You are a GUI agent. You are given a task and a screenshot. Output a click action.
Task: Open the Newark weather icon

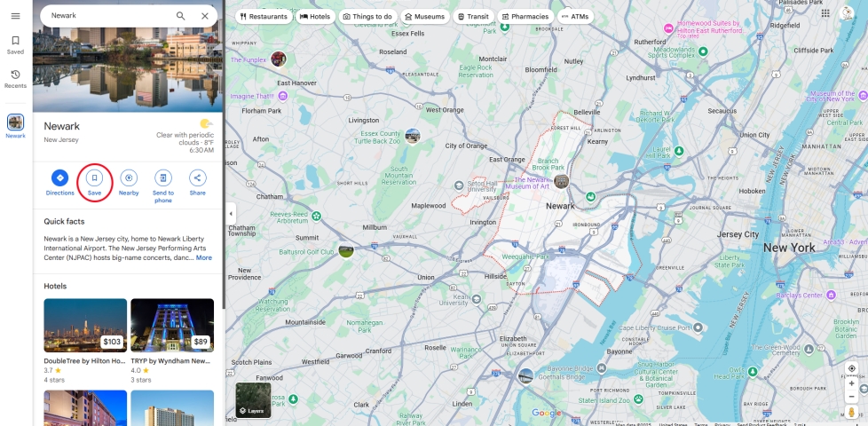pos(206,122)
